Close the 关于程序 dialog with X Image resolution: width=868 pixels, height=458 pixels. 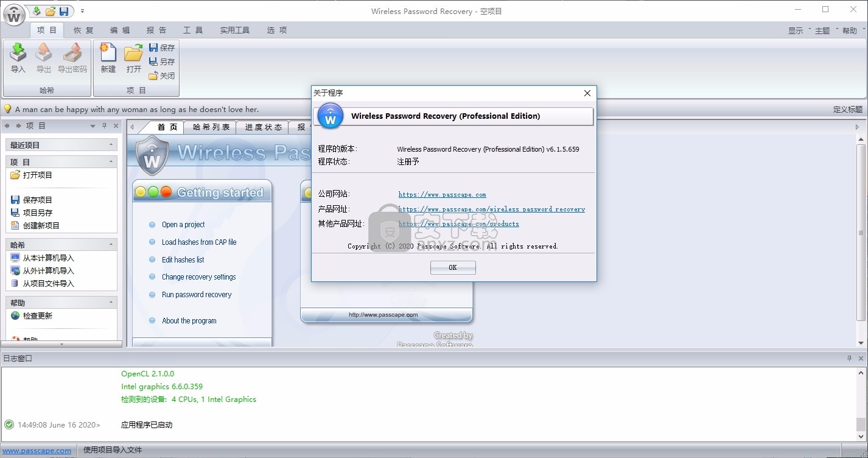[587, 93]
